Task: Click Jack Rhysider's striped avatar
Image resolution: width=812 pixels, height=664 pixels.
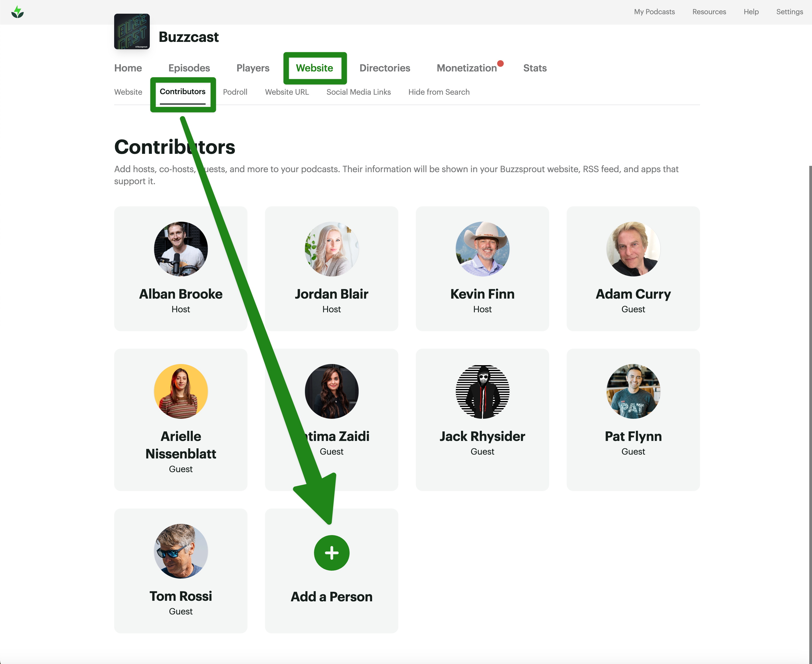Action: click(x=482, y=391)
